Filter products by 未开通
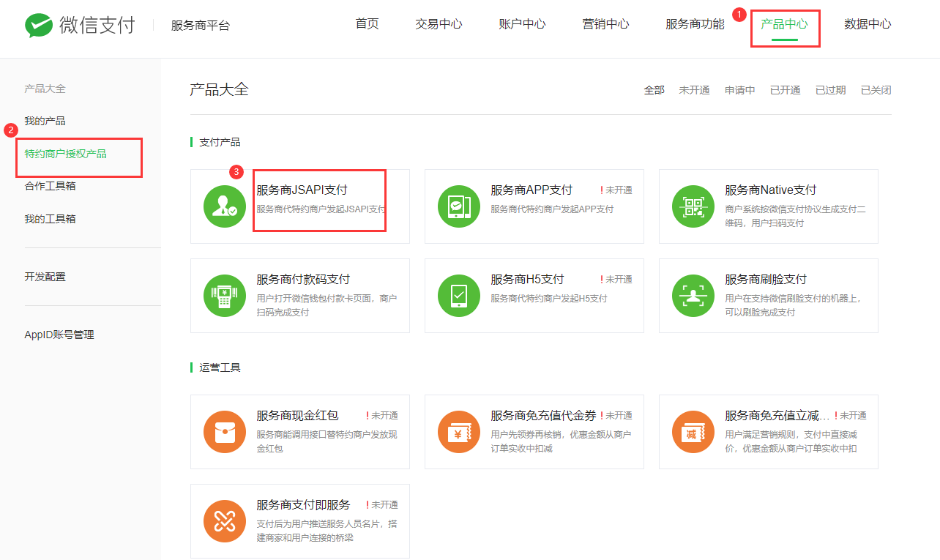This screenshot has height=560, width=940. click(x=694, y=90)
